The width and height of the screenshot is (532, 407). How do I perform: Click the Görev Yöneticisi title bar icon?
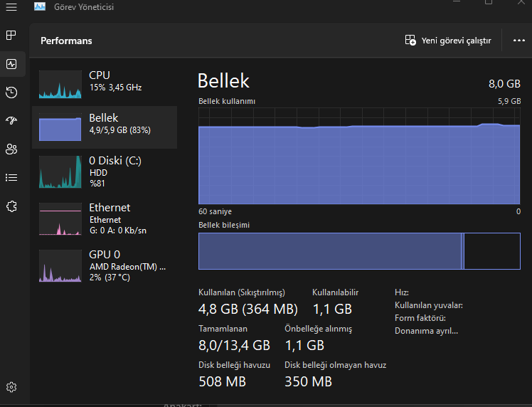coord(40,7)
